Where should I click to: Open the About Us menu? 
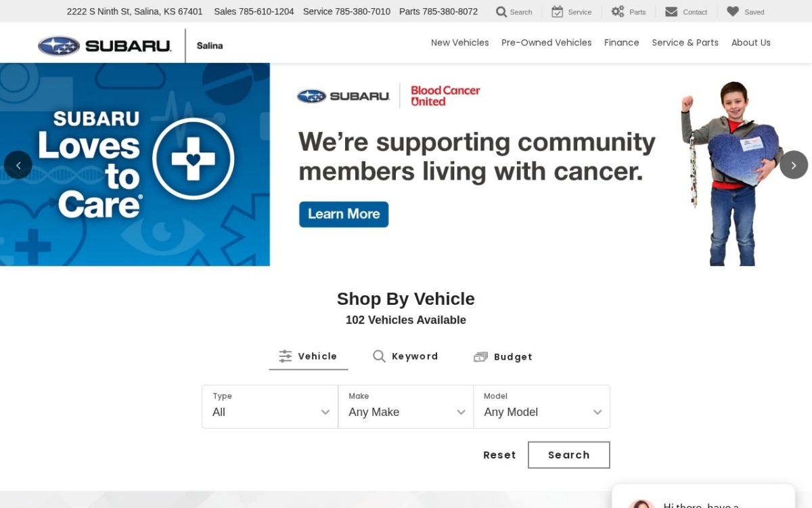tap(751, 43)
